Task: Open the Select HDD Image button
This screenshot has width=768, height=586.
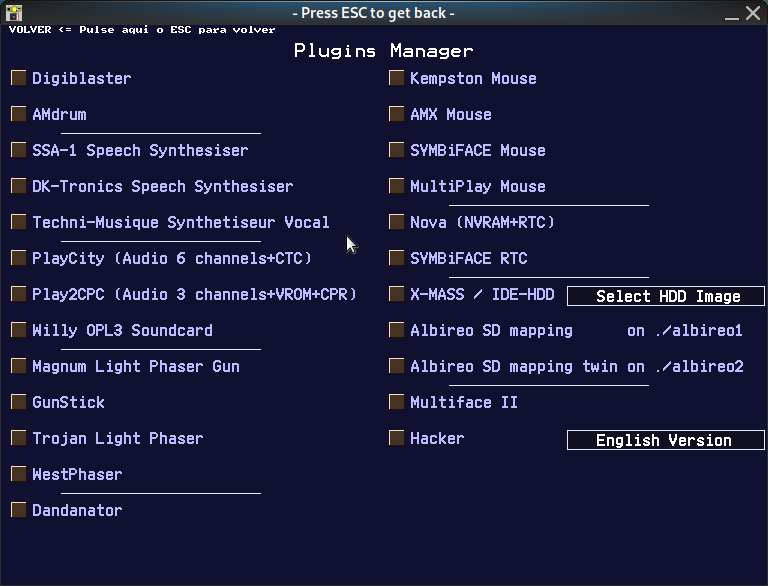Action: 666,296
